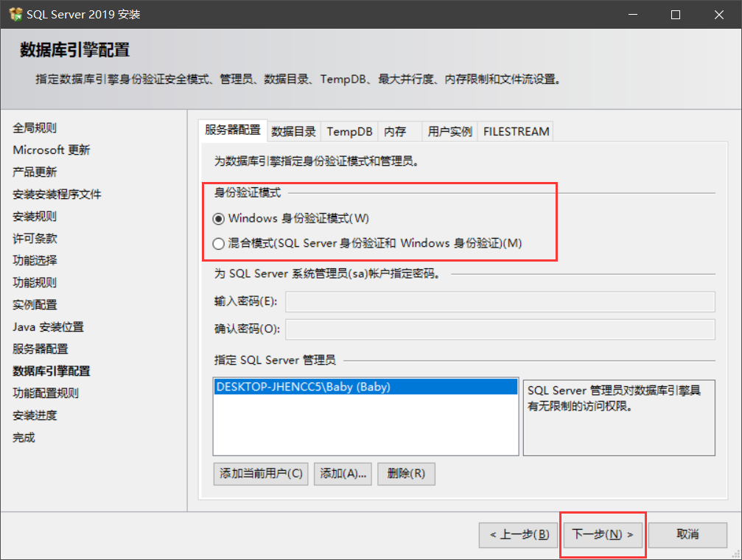Click the 删除(R) button
The image size is (742, 560).
click(406, 474)
